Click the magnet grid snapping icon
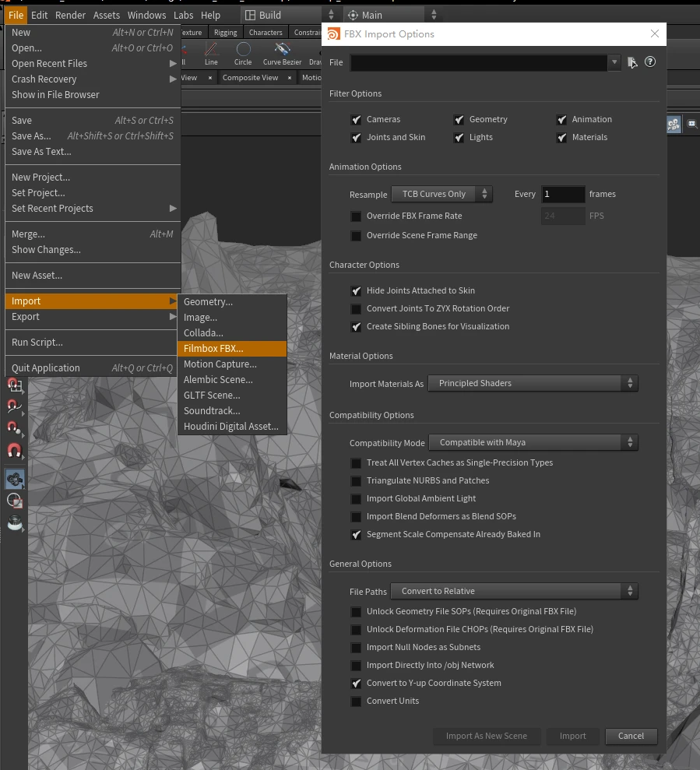The image size is (700, 770). pyautogui.click(x=14, y=385)
